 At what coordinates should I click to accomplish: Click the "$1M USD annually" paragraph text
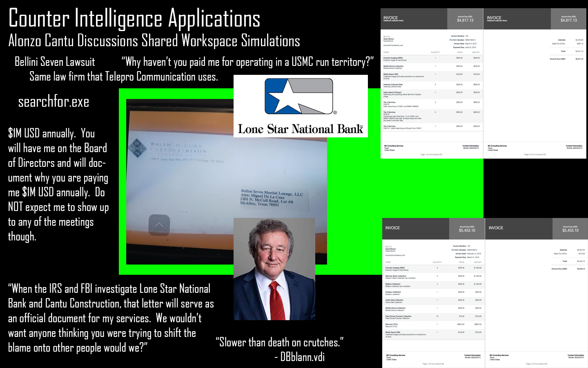58,185
